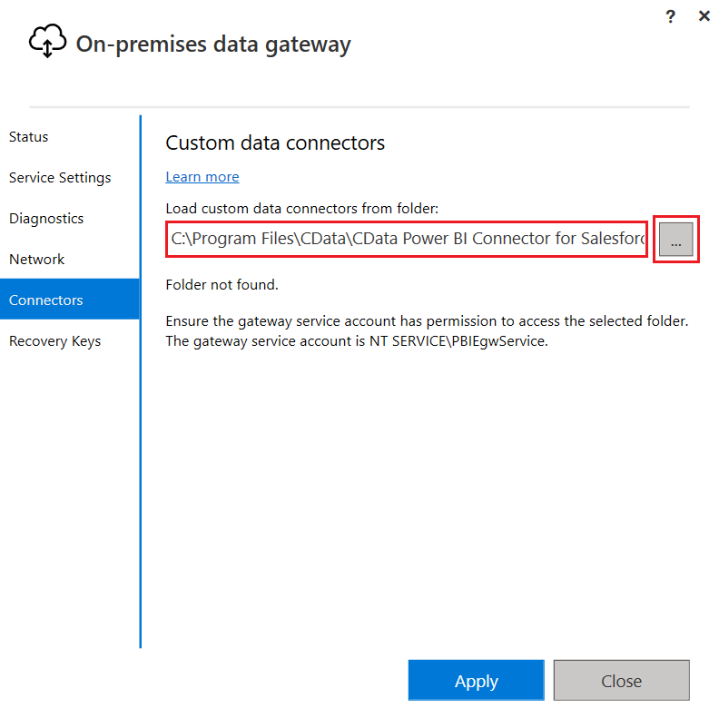Open help via the question mark icon
This screenshot has width=719, height=728.
point(671,16)
